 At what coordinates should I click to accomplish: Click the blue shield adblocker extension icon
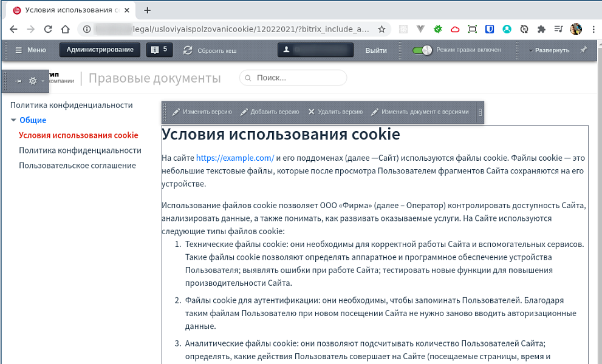point(490,29)
